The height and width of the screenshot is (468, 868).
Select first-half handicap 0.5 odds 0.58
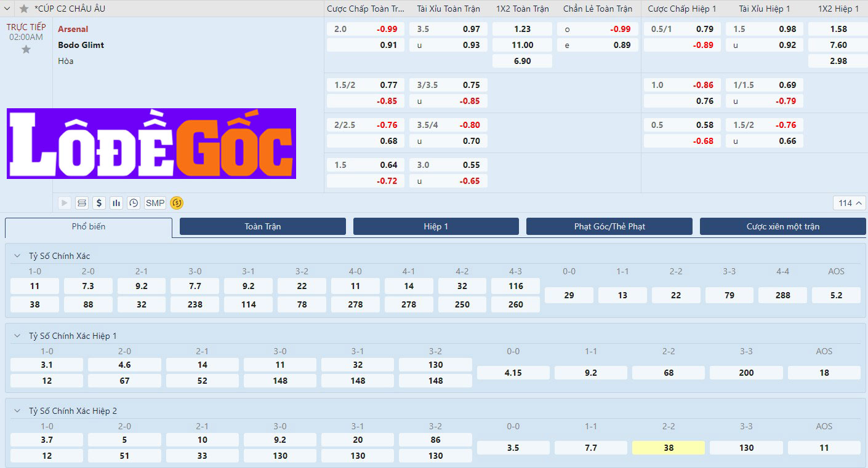pyautogui.click(x=682, y=125)
